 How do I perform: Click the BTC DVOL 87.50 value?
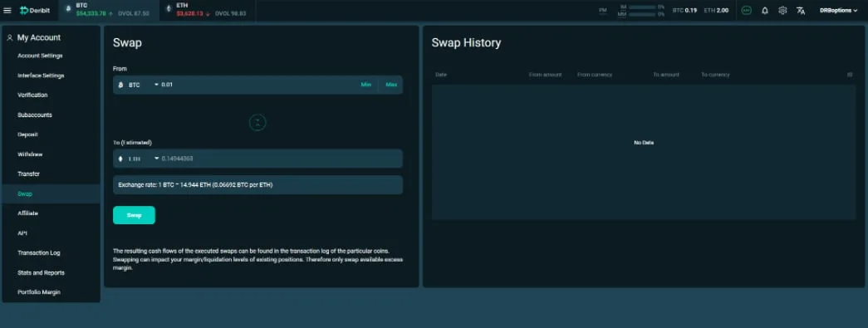pyautogui.click(x=133, y=14)
